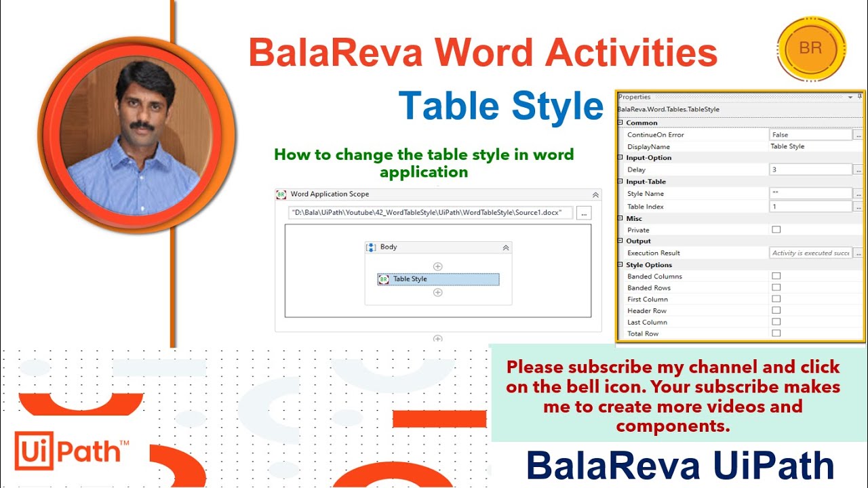Click the sequence icon beside Body

(x=371, y=247)
